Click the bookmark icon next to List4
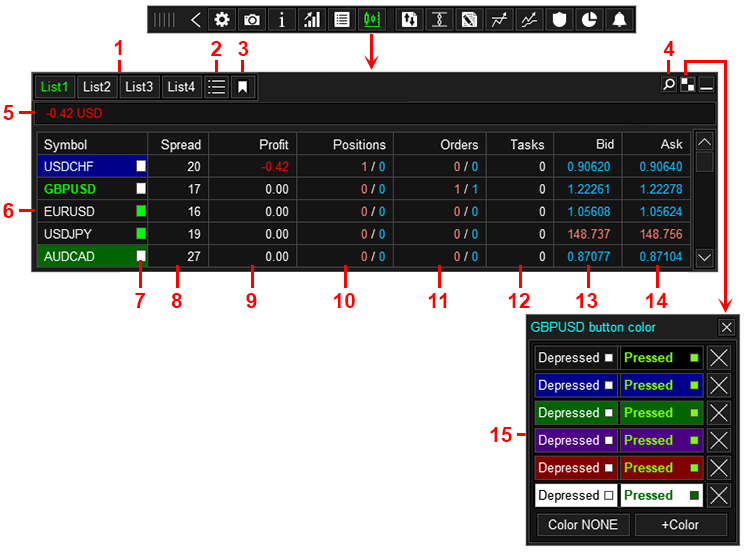 [242, 87]
